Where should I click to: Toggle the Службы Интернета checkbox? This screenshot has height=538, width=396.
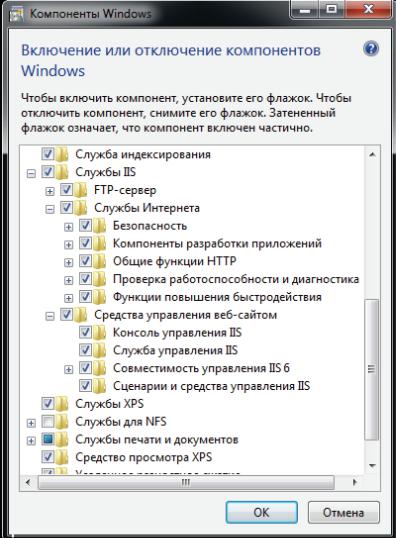pos(67,207)
